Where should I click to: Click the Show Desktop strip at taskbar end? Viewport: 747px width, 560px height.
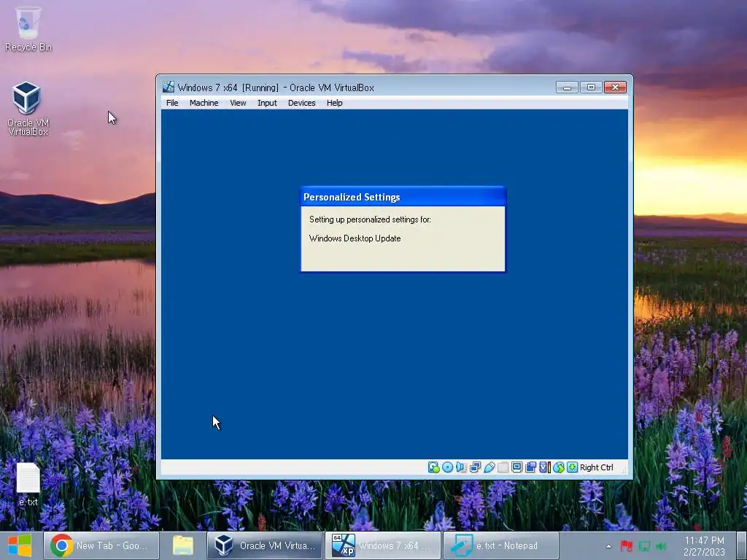[743, 545]
